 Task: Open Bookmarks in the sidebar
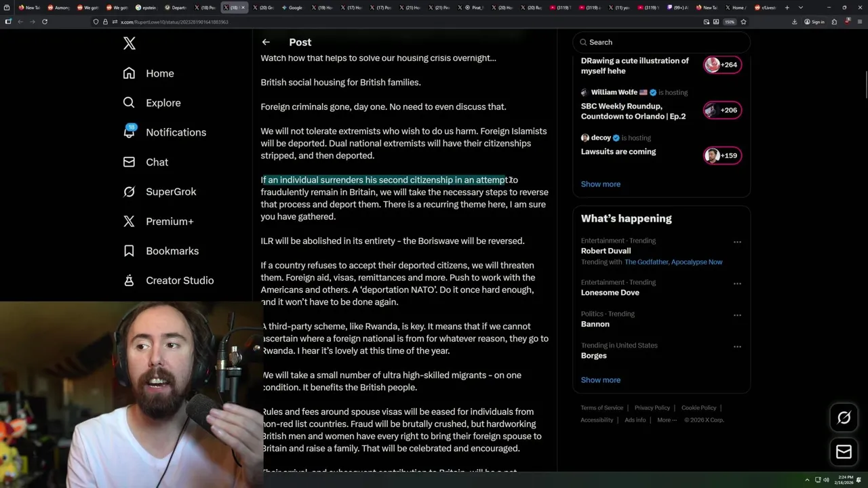click(161, 251)
